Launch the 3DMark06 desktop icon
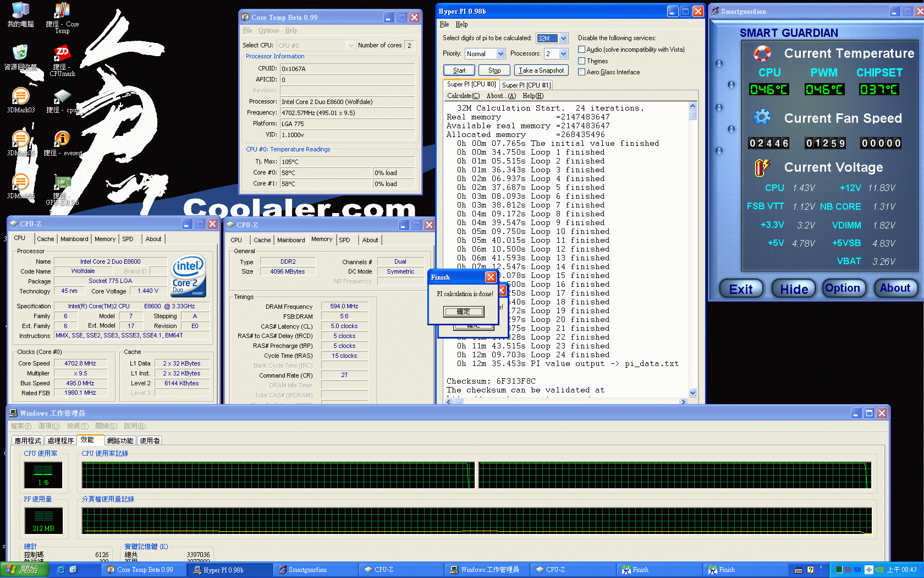This screenshot has width=924, height=578. [x=20, y=186]
